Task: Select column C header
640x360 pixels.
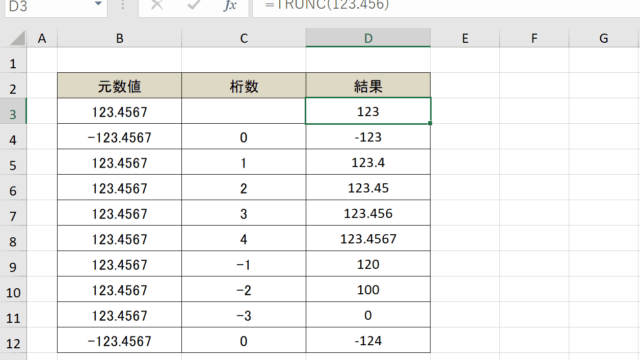Action: pyautogui.click(x=244, y=38)
